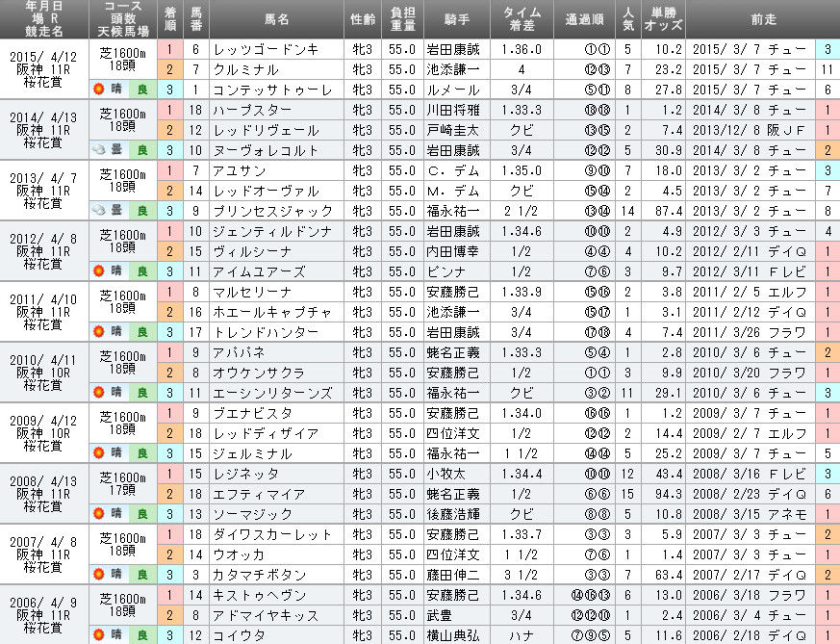Click the sunny weather icon for 2012/4/8
Image resolution: width=840 pixels, height=644 pixels.
pos(98,270)
